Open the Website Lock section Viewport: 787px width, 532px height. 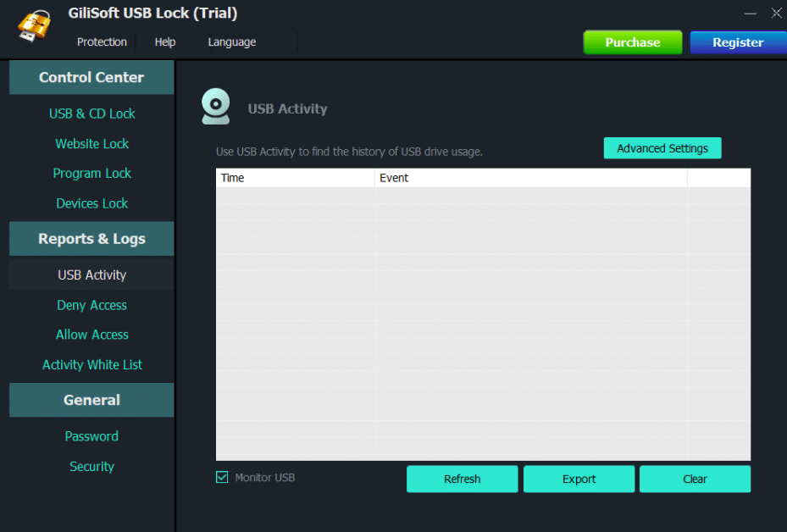click(x=91, y=144)
